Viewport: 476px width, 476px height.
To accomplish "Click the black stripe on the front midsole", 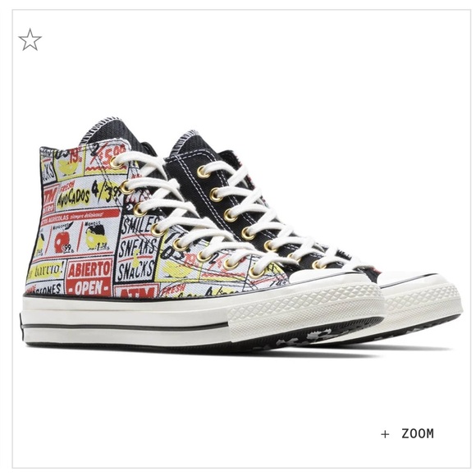I will [125, 327].
